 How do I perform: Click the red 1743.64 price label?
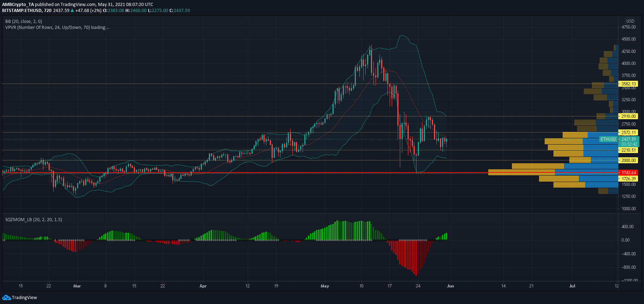click(x=628, y=173)
